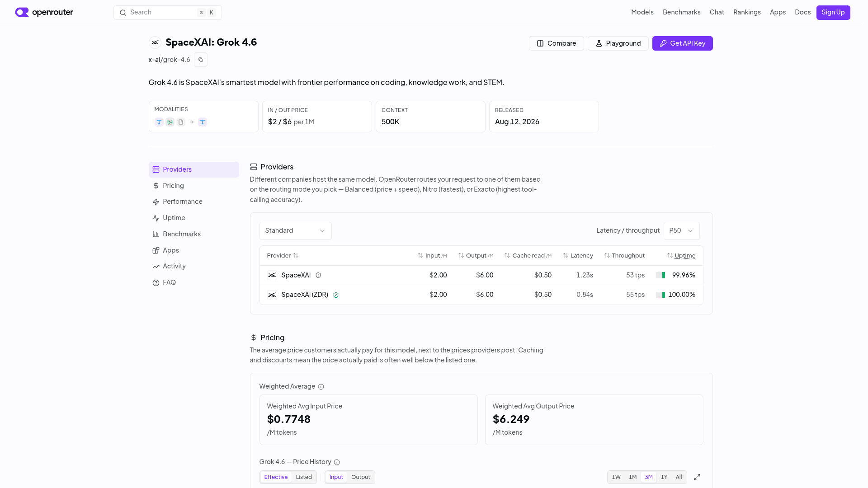Click the SpaceXAI logo beside the model title
868x488 pixels.
(x=155, y=42)
